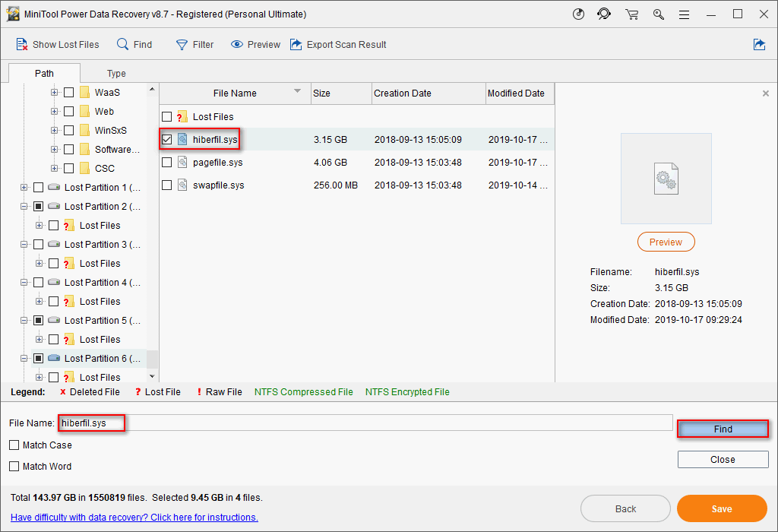Open the support headset icon
The height and width of the screenshot is (532, 778).
(x=604, y=14)
